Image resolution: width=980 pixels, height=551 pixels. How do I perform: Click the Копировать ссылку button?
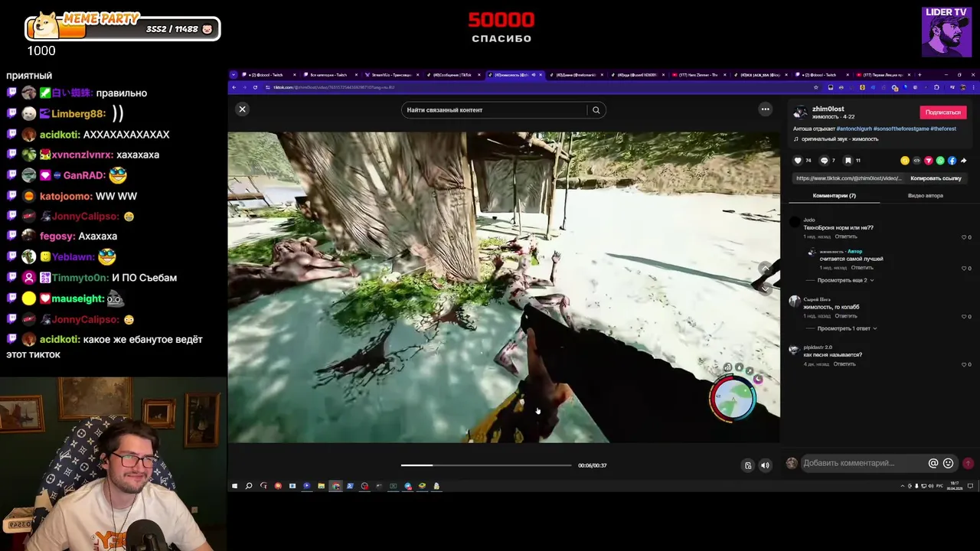936,178
